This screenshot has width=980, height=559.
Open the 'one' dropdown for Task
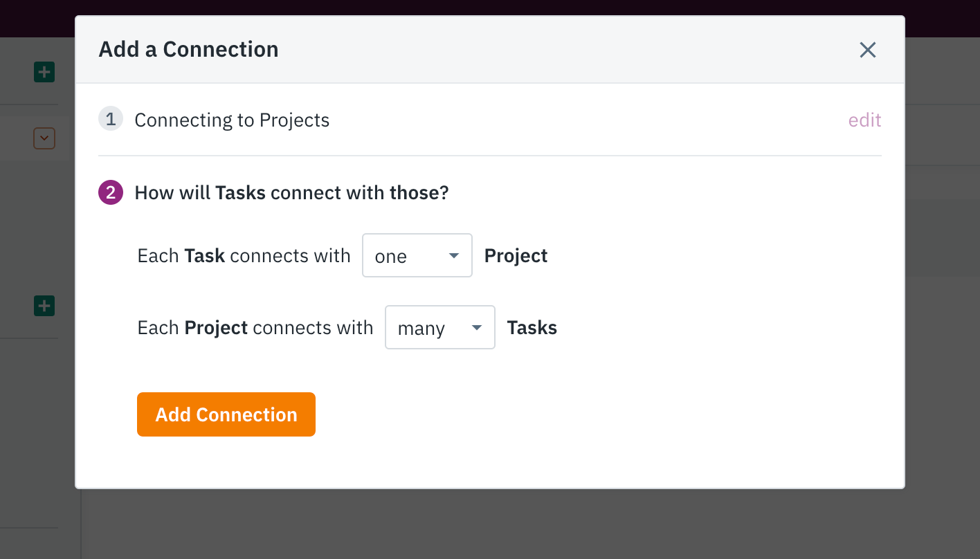tap(417, 255)
